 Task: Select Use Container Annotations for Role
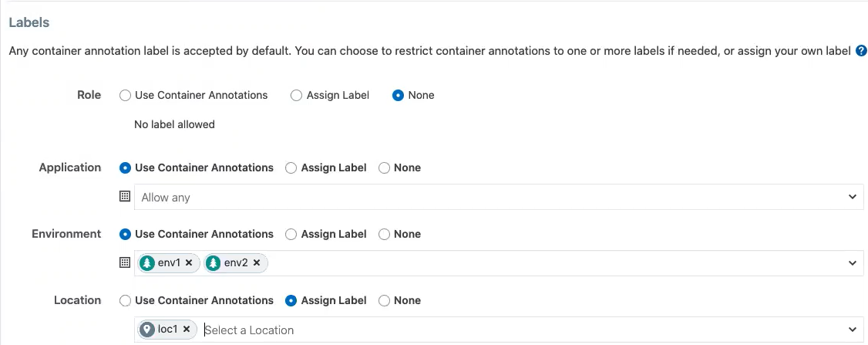(125, 96)
